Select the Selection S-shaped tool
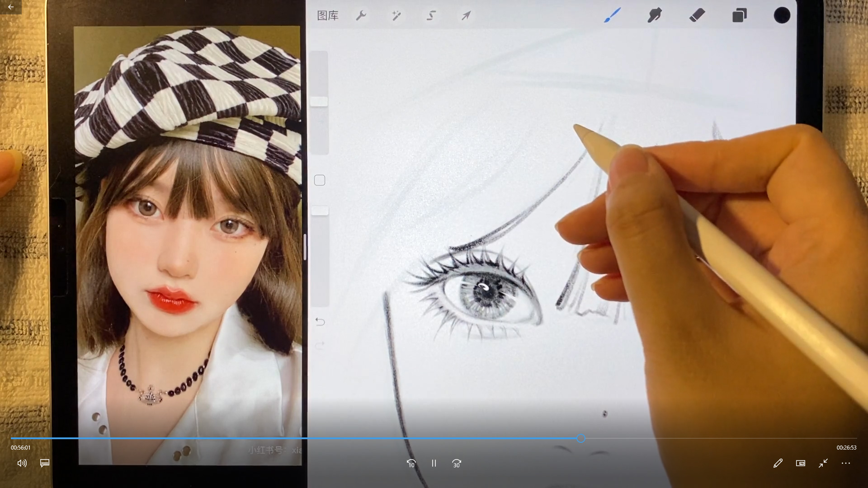The height and width of the screenshot is (488, 868). pyautogui.click(x=431, y=16)
